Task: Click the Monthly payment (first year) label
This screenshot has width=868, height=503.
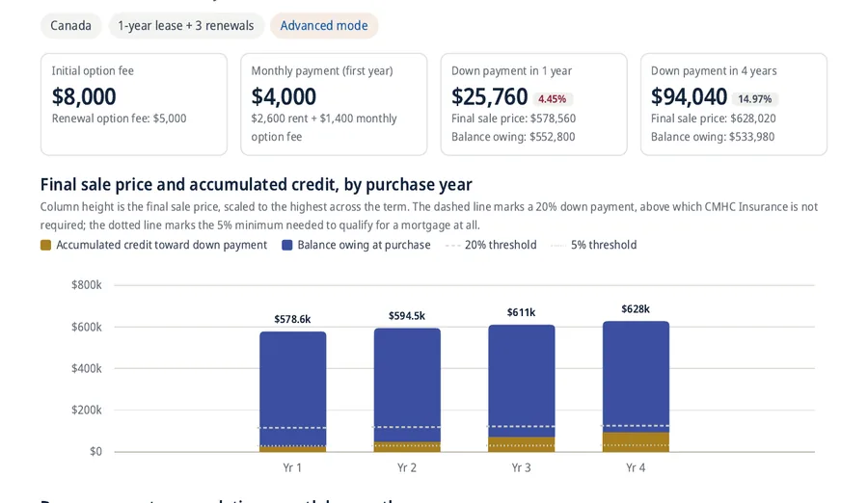Action: [322, 71]
